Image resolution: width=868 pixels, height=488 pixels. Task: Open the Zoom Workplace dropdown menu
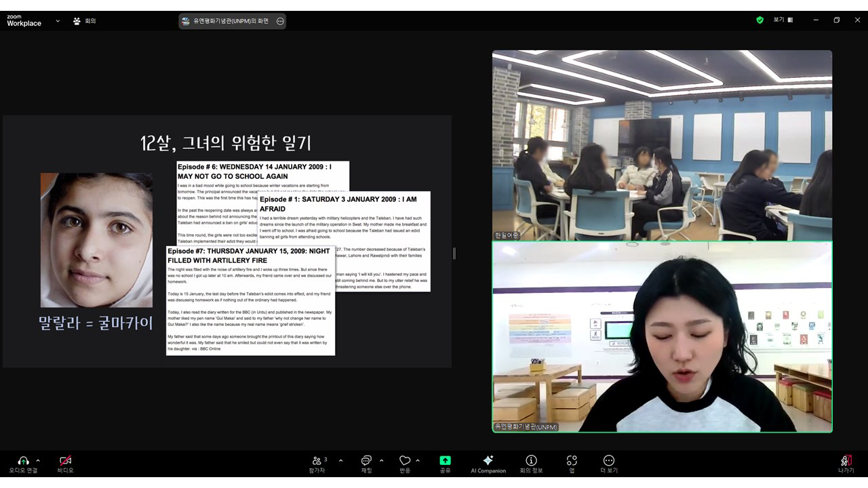pyautogui.click(x=58, y=21)
